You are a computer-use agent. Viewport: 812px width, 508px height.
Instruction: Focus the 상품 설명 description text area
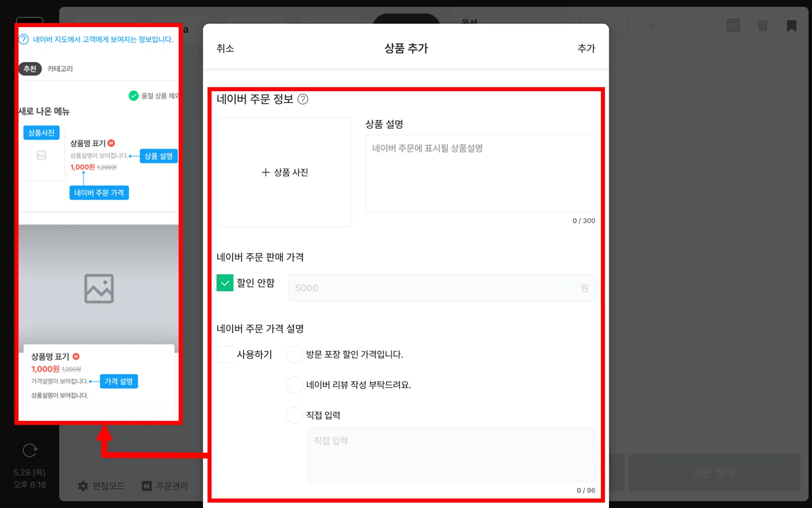pyautogui.click(x=480, y=173)
